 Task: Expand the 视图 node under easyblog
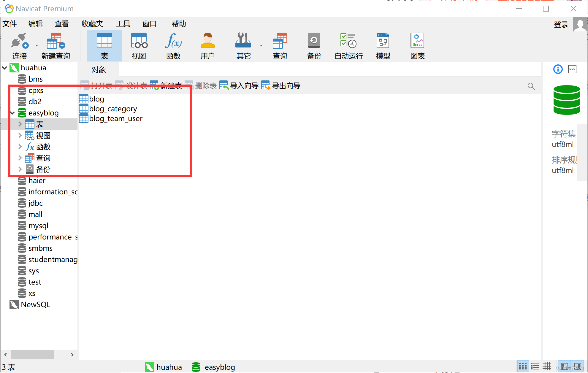[20, 135]
